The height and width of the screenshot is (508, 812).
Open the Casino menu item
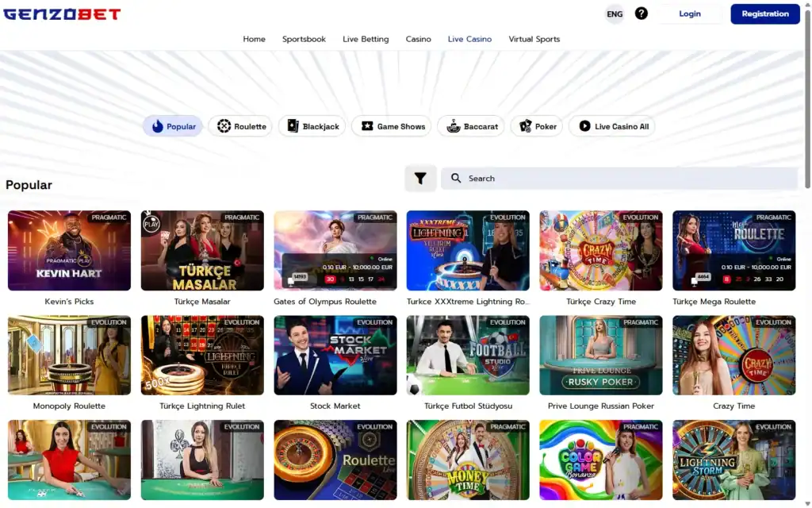click(419, 39)
